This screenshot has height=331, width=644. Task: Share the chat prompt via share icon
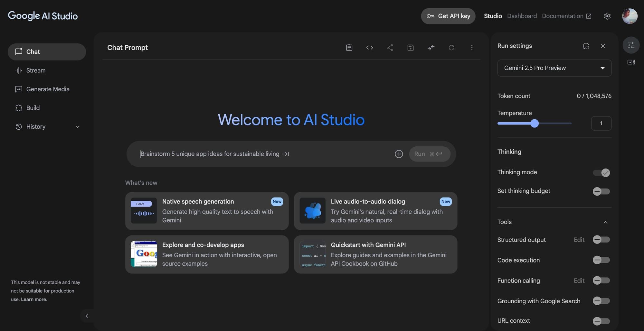click(x=390, y=47)
